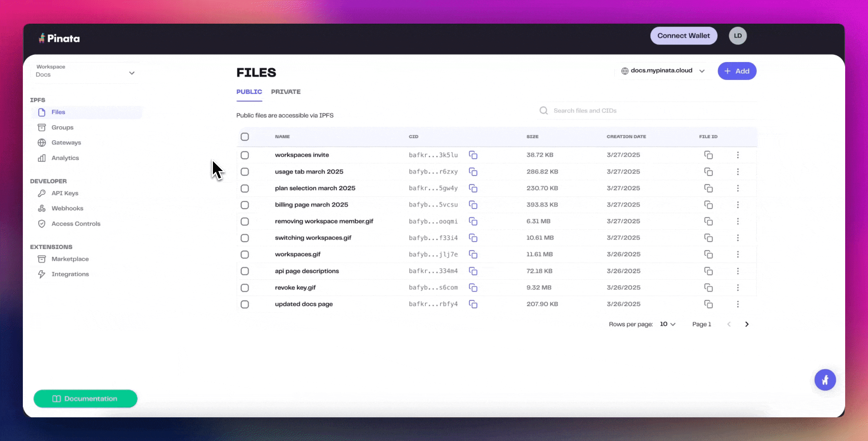Go to the previous page of files
Image resolution: width=868 pixels, height=441 pixels.
click(x=729, y=324)
